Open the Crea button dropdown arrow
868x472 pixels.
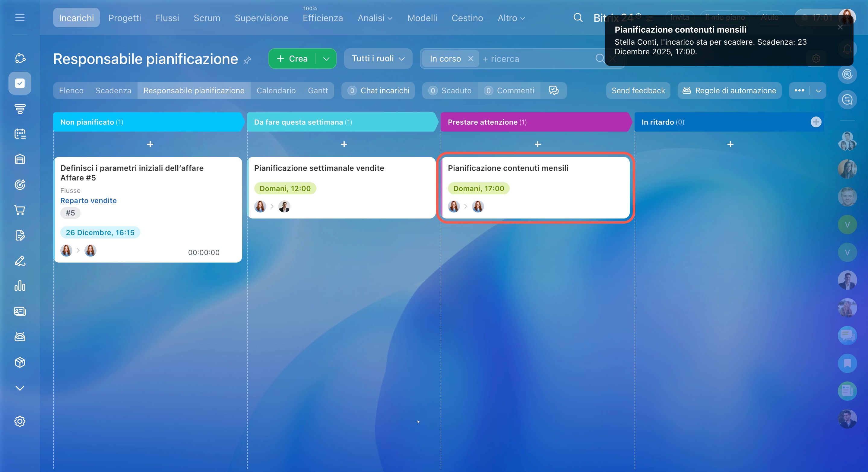pyautogui.click(x=326, y=59)
